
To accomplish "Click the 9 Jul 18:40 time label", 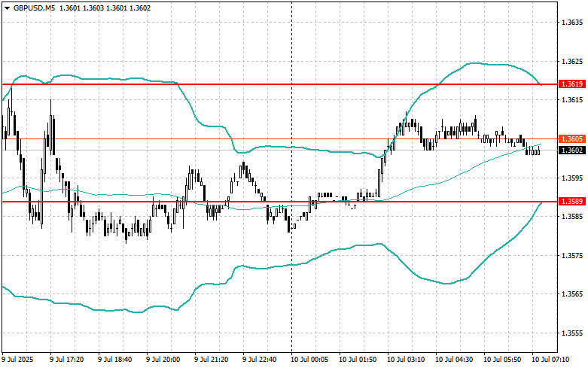I will (114, 360).
